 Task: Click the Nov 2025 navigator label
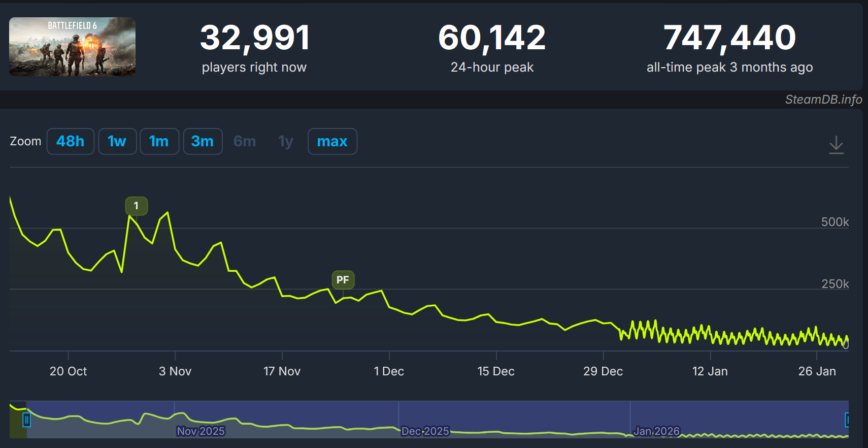[201, 431]
